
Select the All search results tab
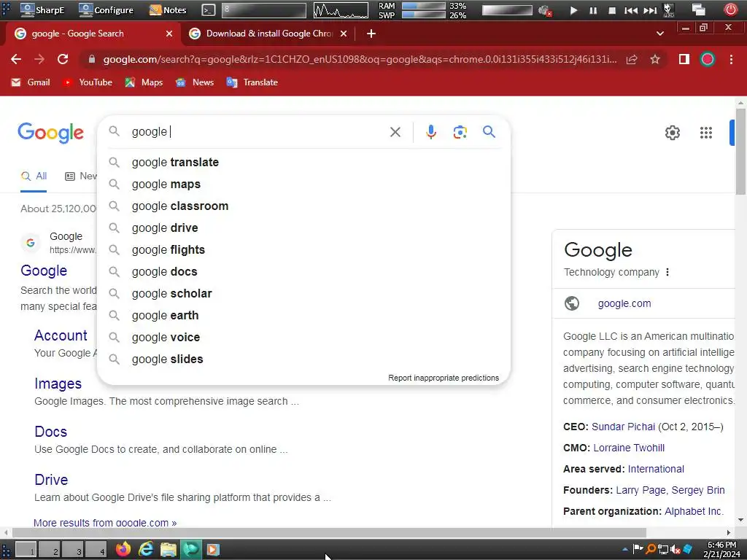(34, 176)
